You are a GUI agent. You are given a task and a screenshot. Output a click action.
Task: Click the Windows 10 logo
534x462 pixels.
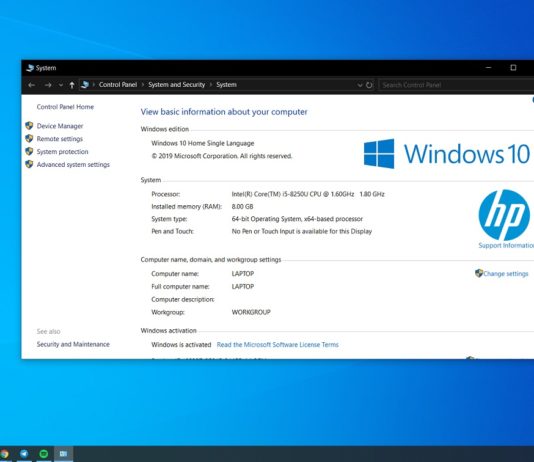[447, 154]
